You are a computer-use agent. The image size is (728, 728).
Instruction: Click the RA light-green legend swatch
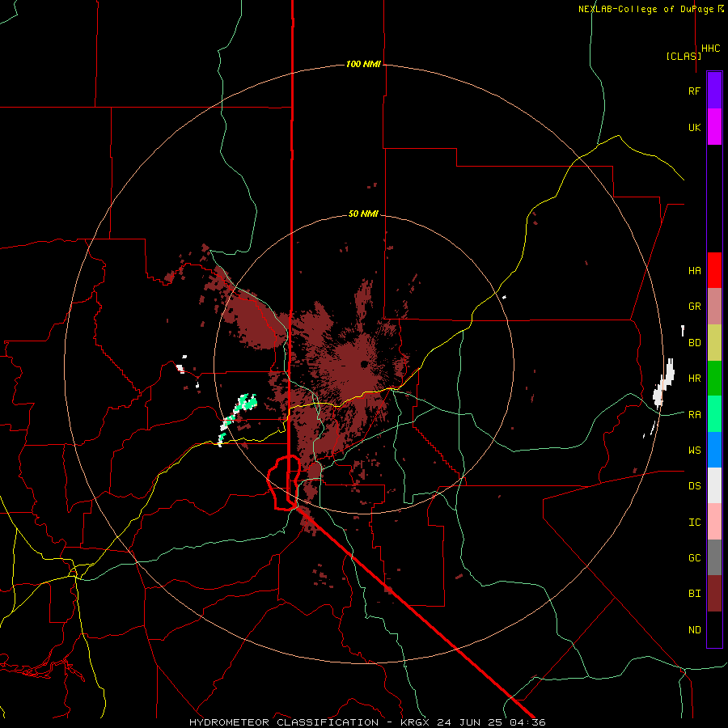tap(714, 414)
